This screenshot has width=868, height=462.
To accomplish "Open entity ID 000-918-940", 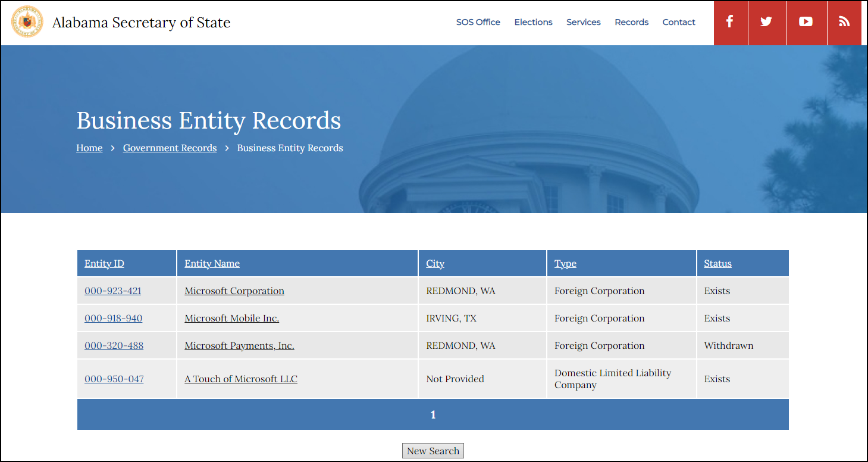I will pyautogui.click(x=113, y=319).
